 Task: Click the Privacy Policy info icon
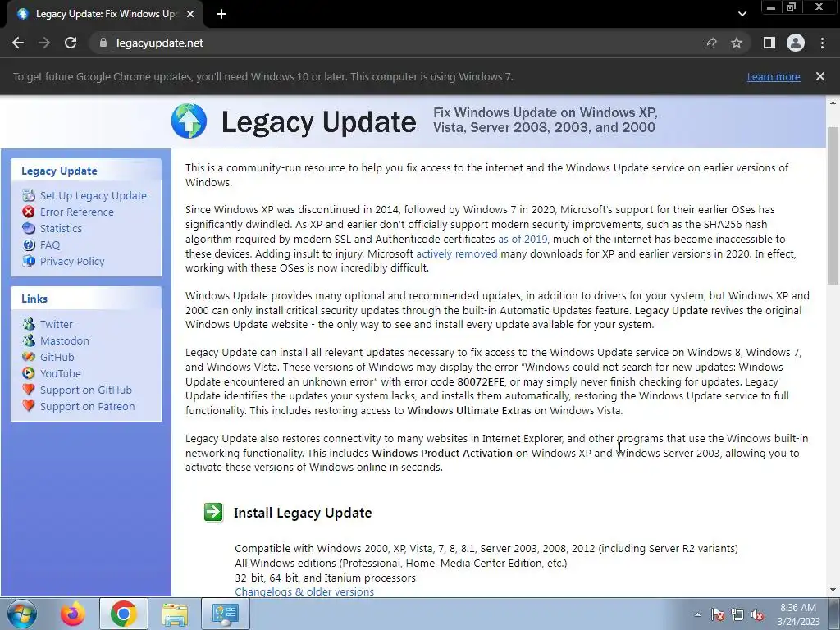tap(29, 262)
